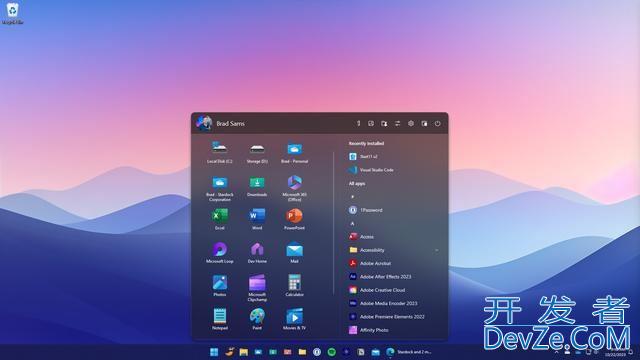The image size is (640, 360).
Task: Open Spotify from the taskbar
Action: pos(331,352)
